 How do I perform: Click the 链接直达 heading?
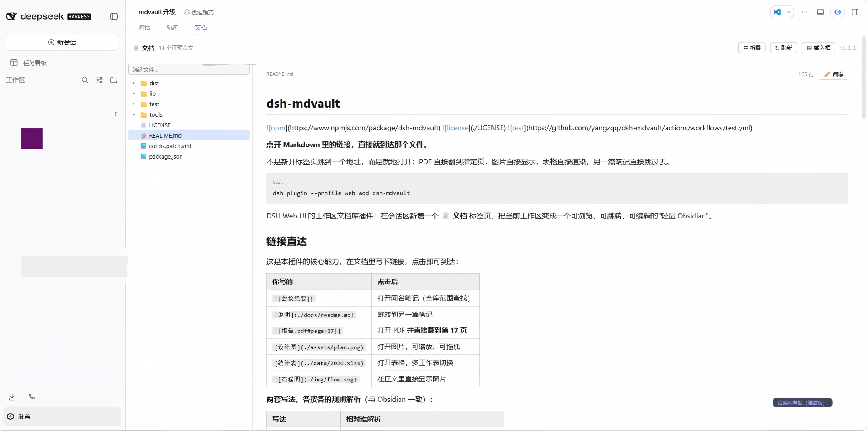pyautogui.click(x=286, y=242)
